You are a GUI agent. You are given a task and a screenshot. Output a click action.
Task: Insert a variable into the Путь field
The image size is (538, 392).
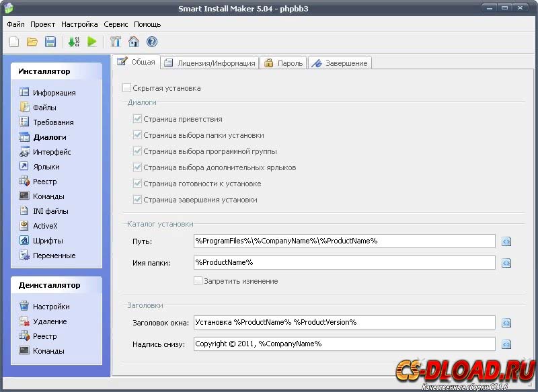pyautogui.click(x=506, y=241)
